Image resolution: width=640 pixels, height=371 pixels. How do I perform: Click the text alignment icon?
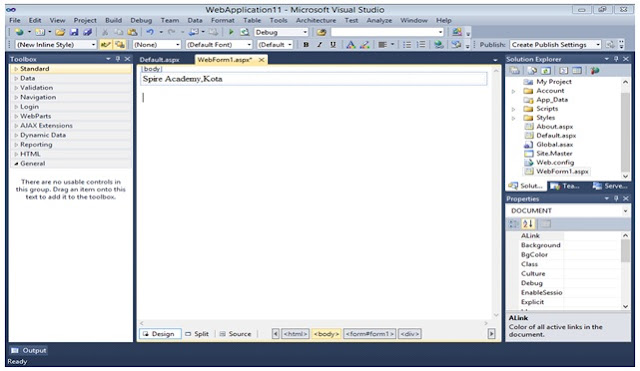[382, 44]
